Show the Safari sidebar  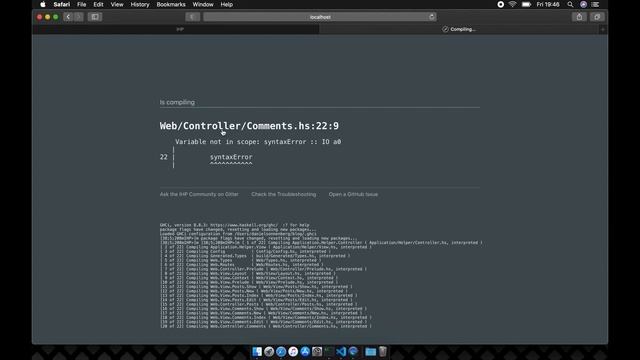coord(95,17)
